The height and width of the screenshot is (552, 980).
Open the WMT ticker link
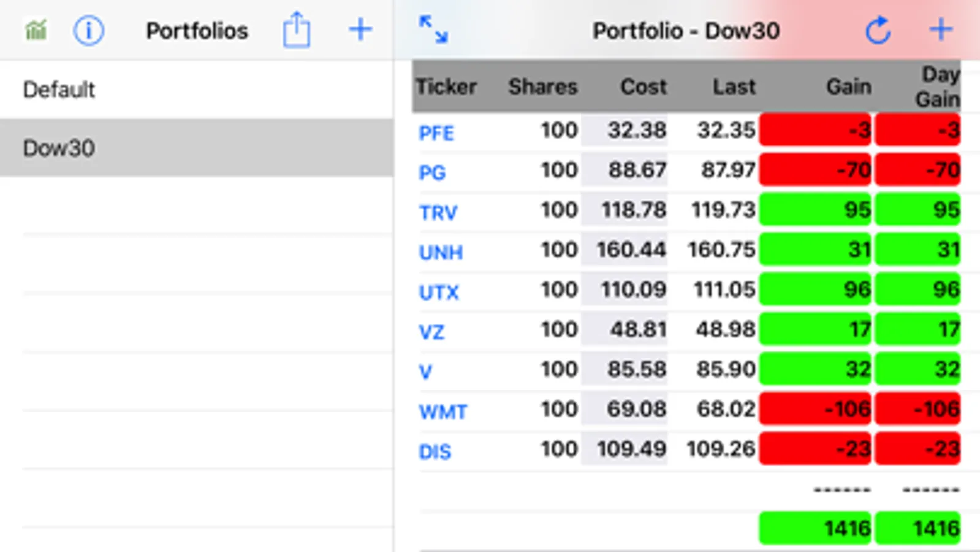[x=443, y=412]
